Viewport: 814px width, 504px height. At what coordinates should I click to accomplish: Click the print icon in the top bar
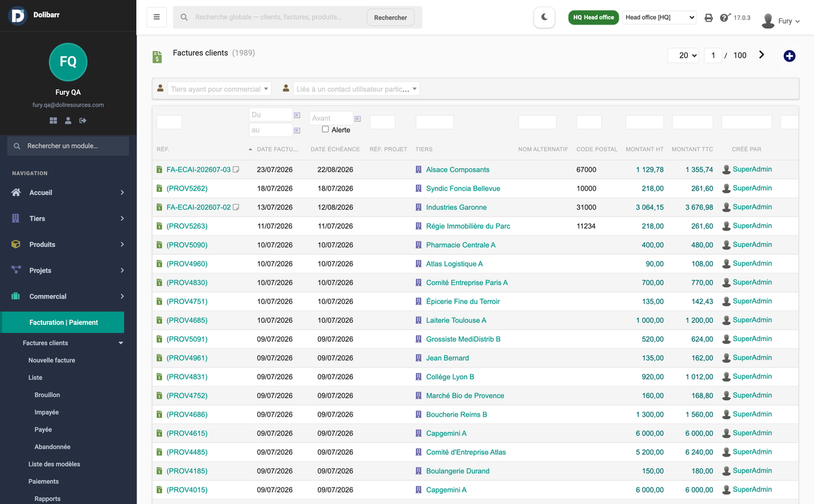pos(708,18)
